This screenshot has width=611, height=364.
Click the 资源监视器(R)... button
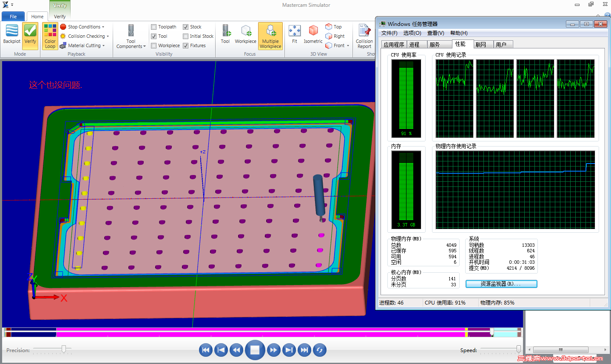[501, 284]
